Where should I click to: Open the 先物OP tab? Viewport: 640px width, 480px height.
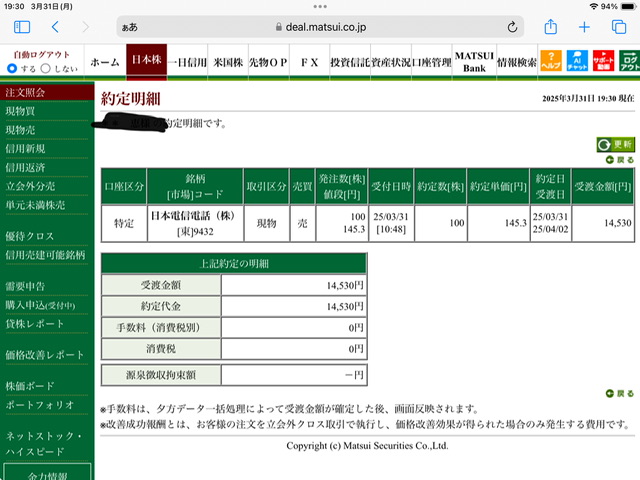pyautogui.click(x=269, y=62)
